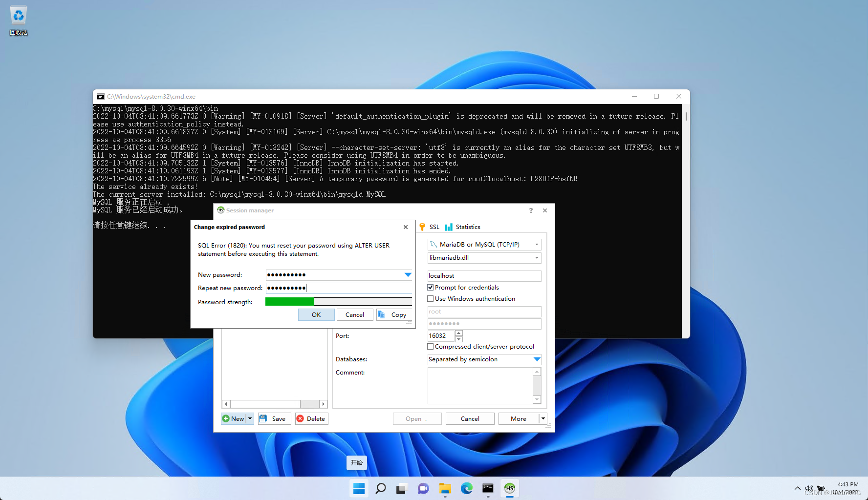Screen dimensions: 868x500
Task: Click the hostname field containing localhost
Action: (484, 276)
